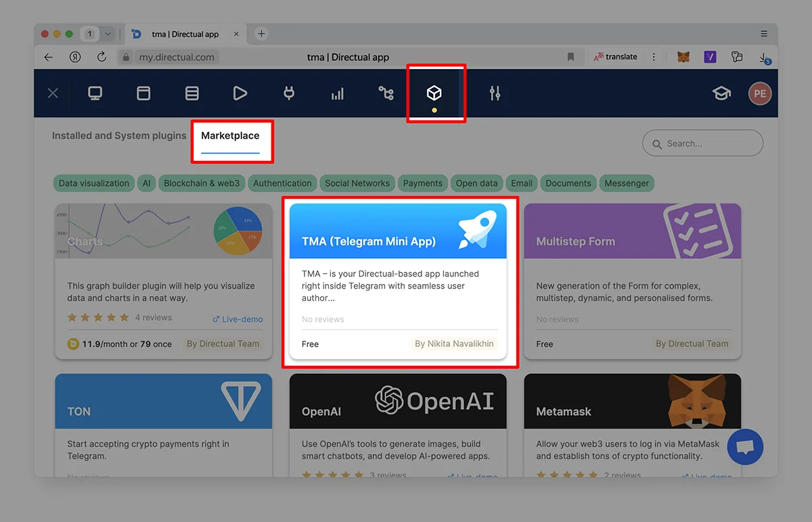Switch to Installed and System plugins tab

pos(119,135)
